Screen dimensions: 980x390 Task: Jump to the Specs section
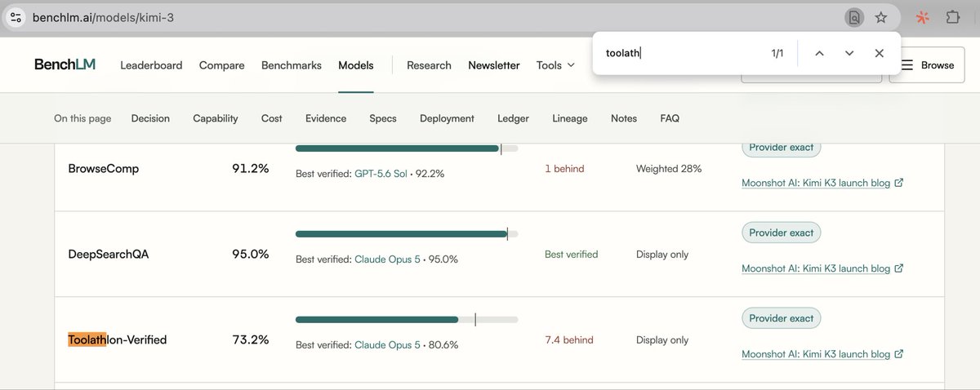pyautogui.click(x=383, y=118)
